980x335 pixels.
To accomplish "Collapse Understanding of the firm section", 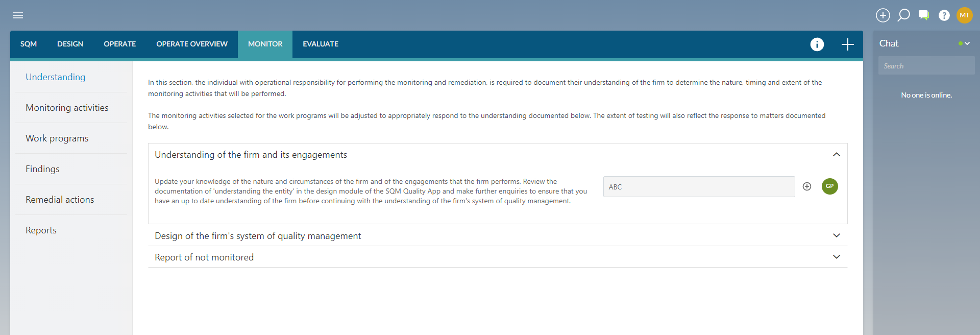I will 836,155.
